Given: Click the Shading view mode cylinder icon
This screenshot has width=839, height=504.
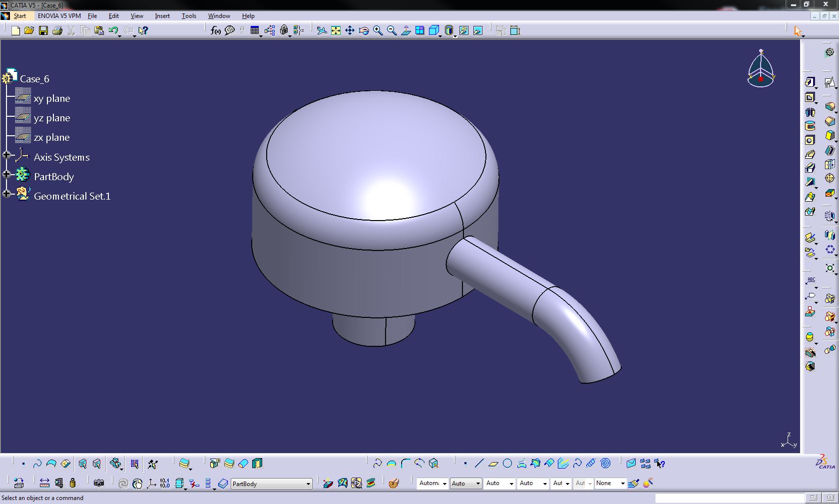Looking at the screenshot, I should (x=448, y=30).
